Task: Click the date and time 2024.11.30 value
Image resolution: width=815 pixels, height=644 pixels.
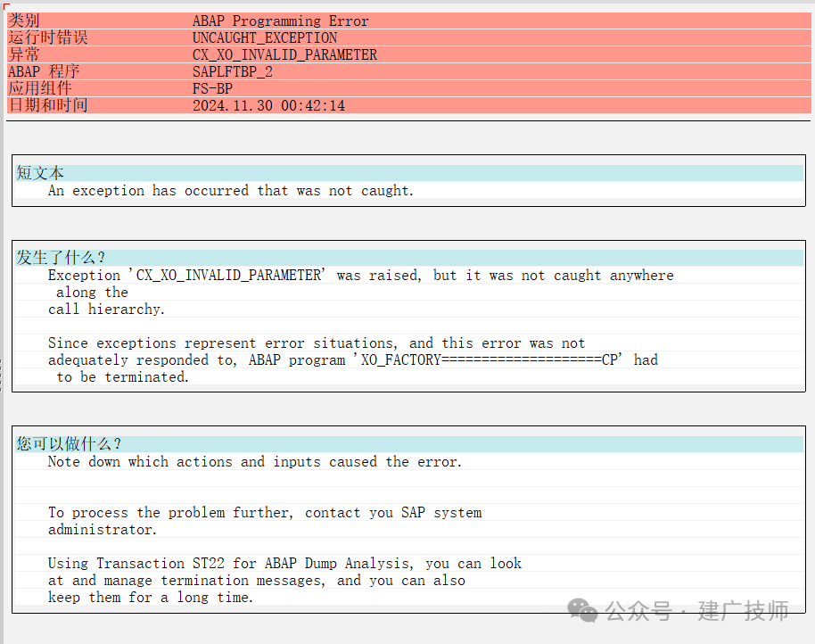Action: (268, 105)
